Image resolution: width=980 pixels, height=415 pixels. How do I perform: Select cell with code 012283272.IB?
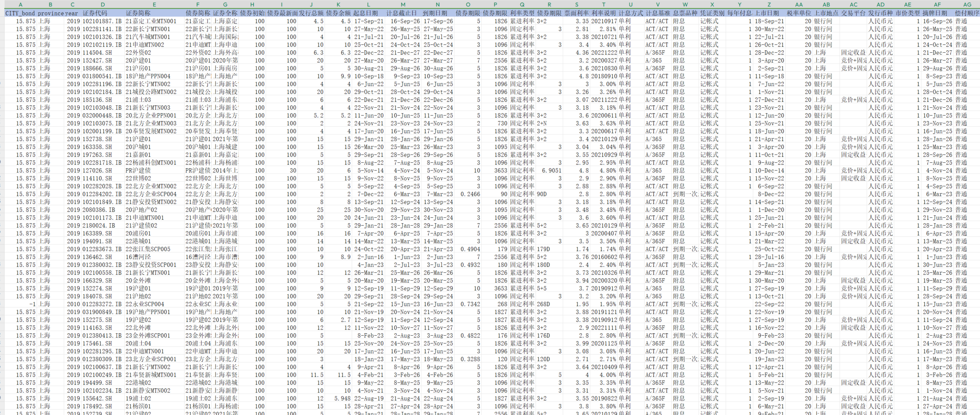[103, 304]
